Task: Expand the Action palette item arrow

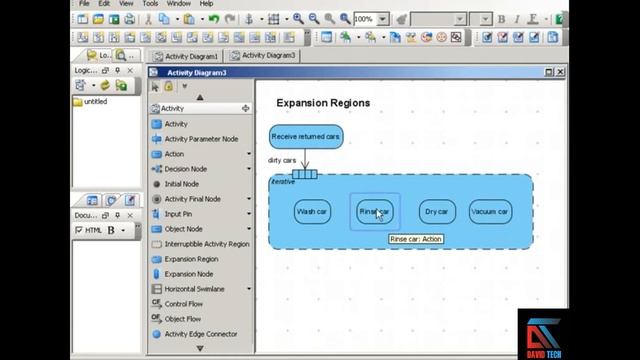Action: (x=249, y=153)
